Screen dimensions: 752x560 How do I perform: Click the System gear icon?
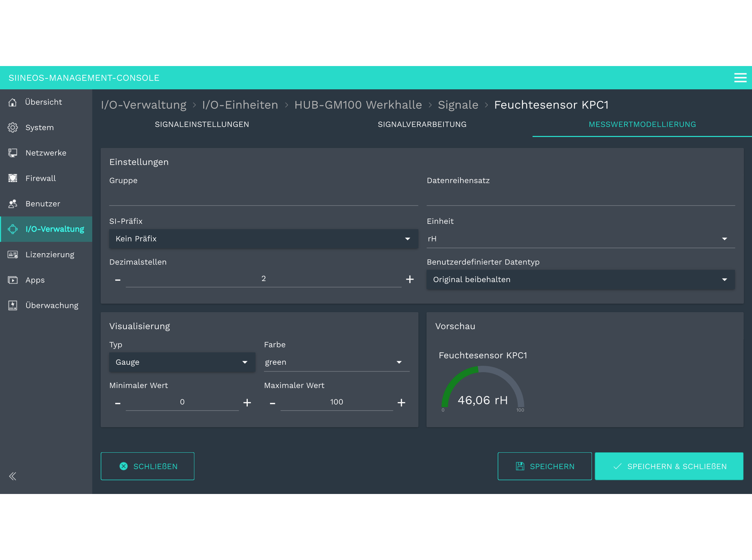pyautogui.click(x=13, y=127)
